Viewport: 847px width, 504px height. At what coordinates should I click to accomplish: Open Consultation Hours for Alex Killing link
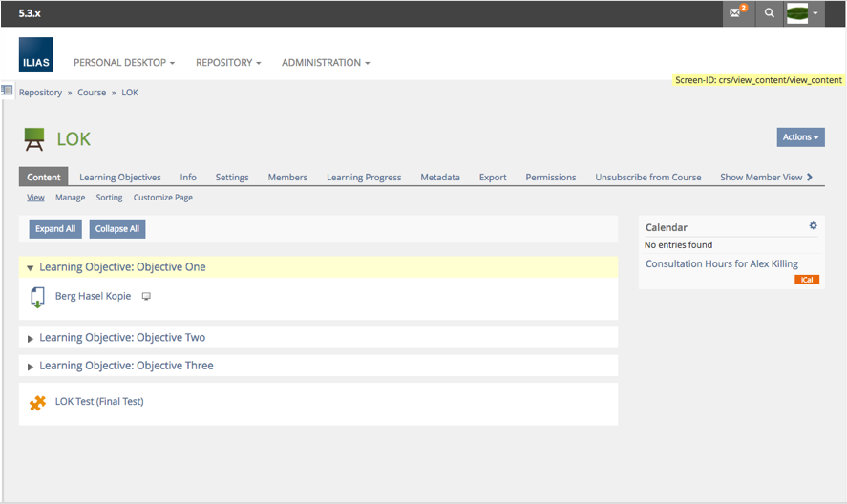tap(721, 263)
